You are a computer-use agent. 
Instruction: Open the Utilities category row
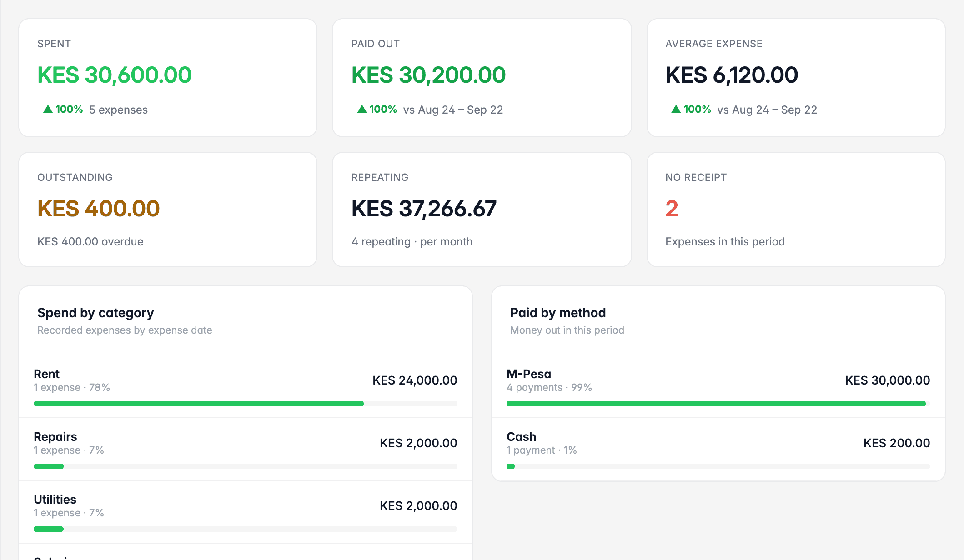246,512
